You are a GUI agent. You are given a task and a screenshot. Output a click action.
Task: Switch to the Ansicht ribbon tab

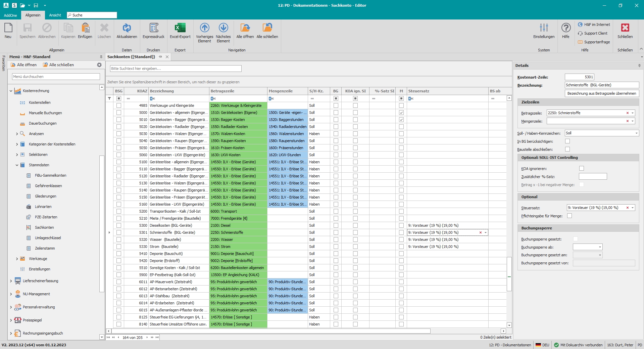pyautogui.click(x=55, y=15)
